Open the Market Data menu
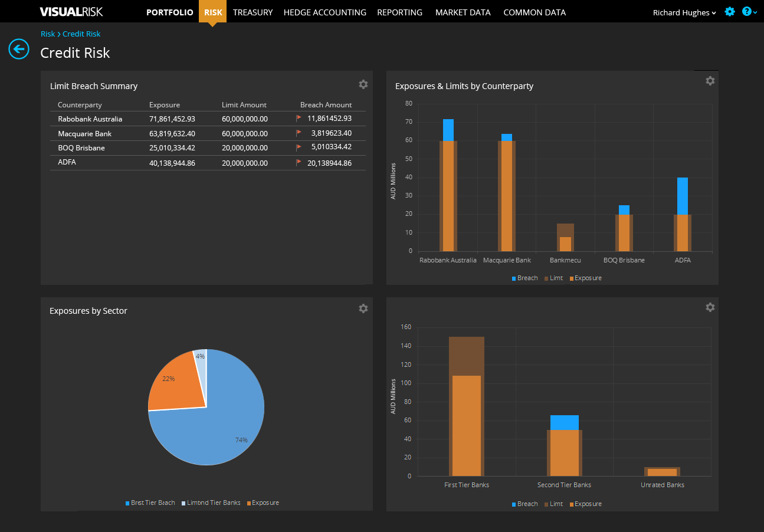Viewport: 764px width, 532px height. pyautogui.click(x=463, y=12)
